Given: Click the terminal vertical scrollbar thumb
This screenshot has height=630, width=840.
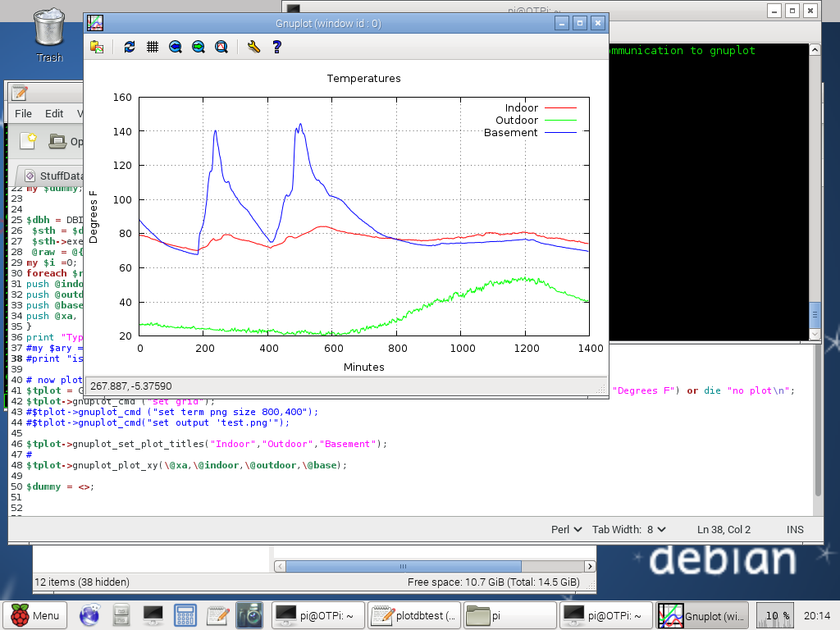Looking at the screenshot, I should (815, 315).
